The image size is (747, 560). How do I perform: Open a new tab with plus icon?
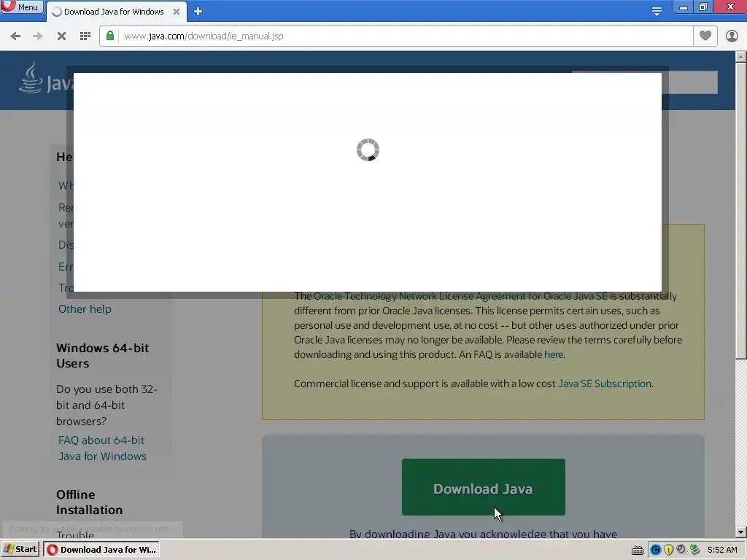pos(198,12)
